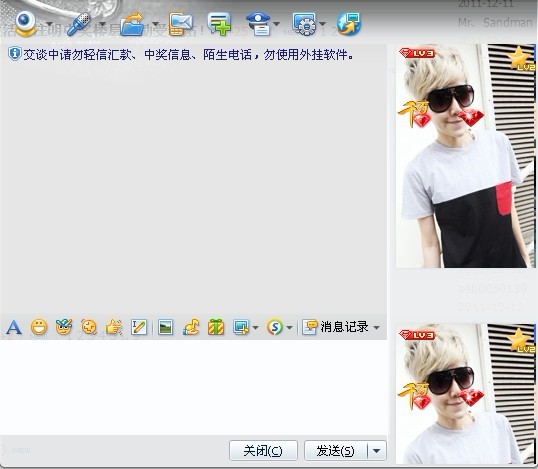Screen dimensions: 538x469
Task: Click the music note share icon
Action: click(x=191, y=327)
